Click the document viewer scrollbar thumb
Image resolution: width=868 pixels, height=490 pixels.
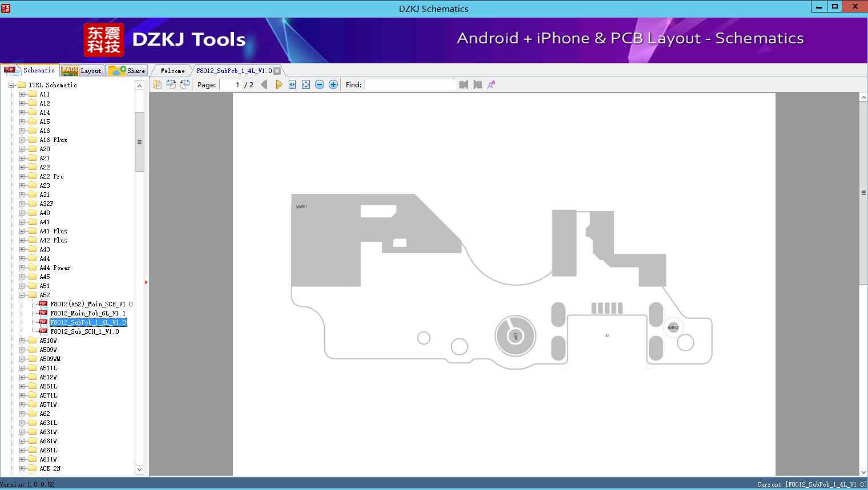click(863, 192)
